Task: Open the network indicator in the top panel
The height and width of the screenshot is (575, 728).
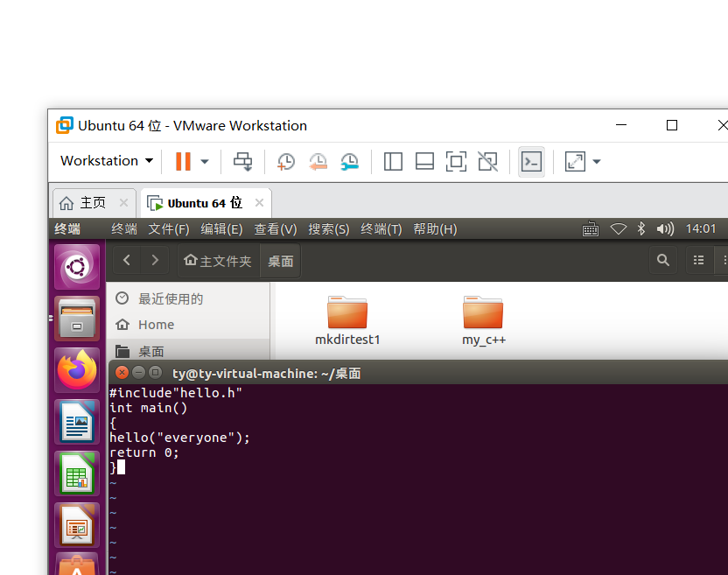Action: [x=618, y=229]
